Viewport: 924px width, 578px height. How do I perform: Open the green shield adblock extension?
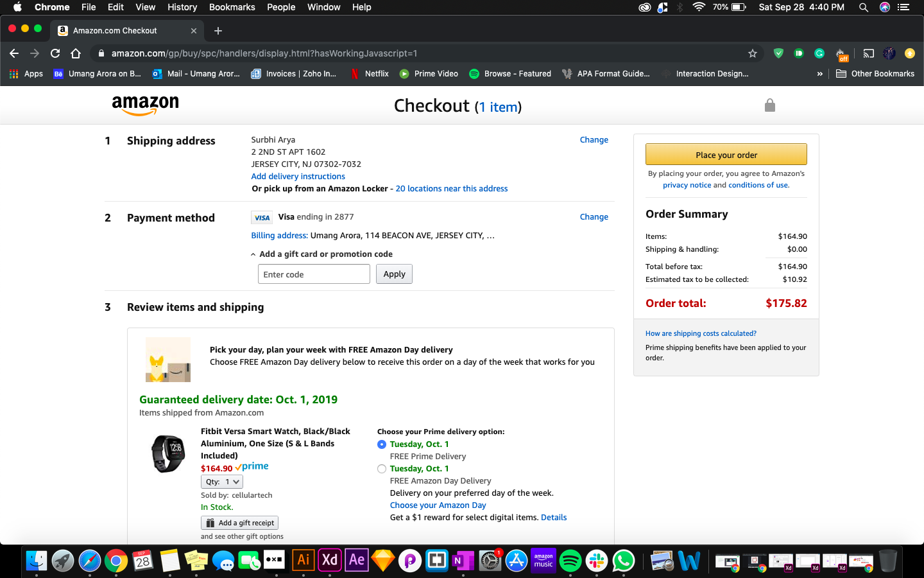pyautogui.click(x=778, y=53)
